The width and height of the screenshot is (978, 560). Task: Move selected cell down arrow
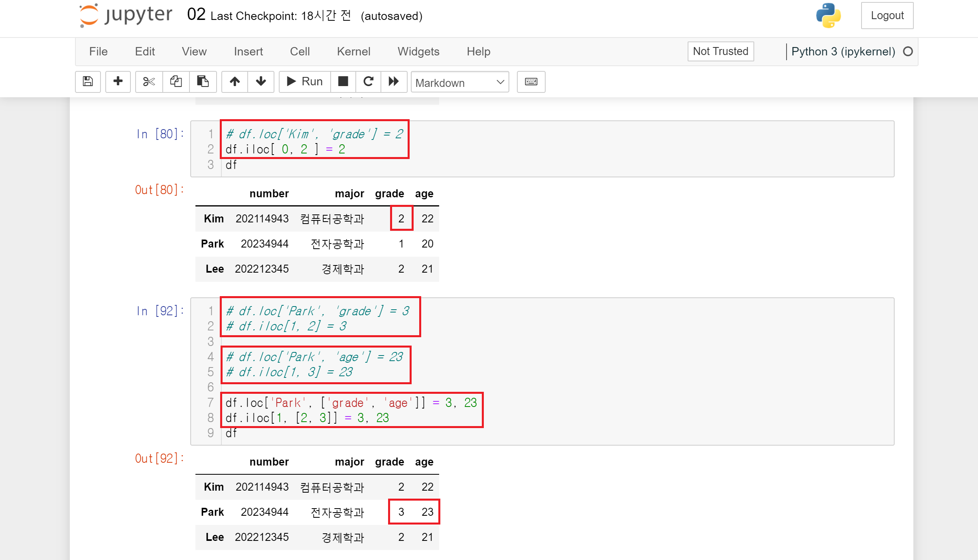click(x=261, y=82)
